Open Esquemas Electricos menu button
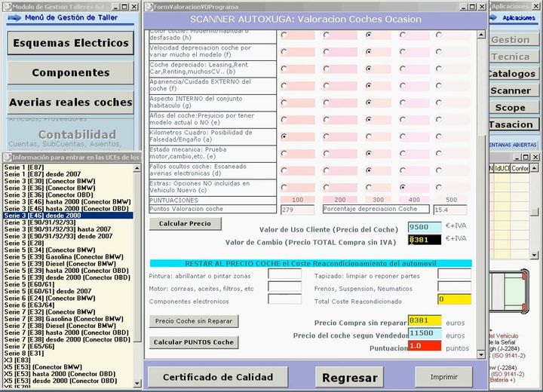The image size is (543, 392). [71, 43]
